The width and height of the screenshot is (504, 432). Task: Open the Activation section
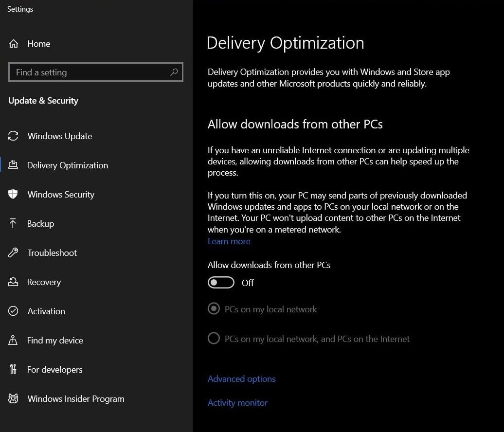46,311
